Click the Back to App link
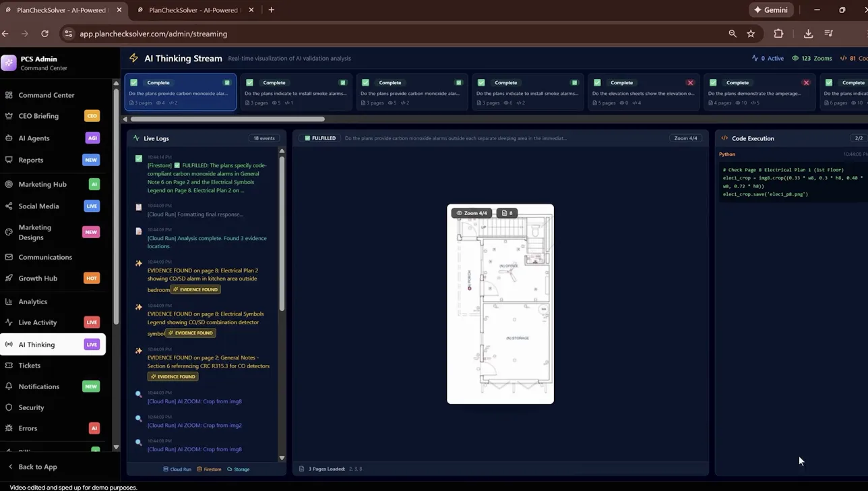Screen dimensions: 868x491 [32, 466]
